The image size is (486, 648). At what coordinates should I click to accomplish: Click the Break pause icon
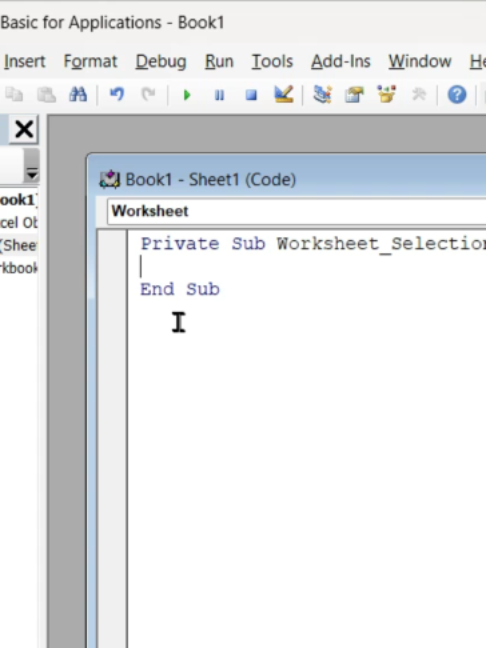point(219,95)
